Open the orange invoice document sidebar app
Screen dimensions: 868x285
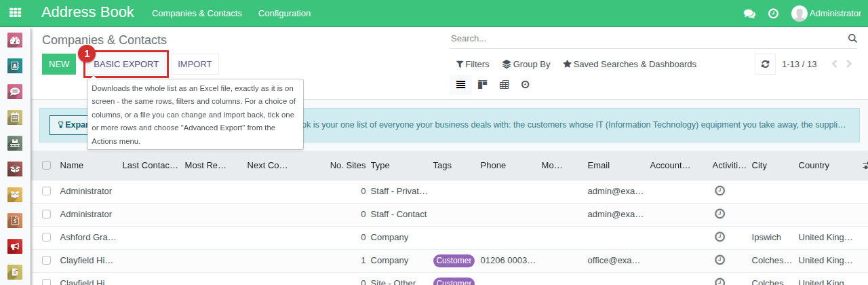pyautogui.click(x=15, y=220)
